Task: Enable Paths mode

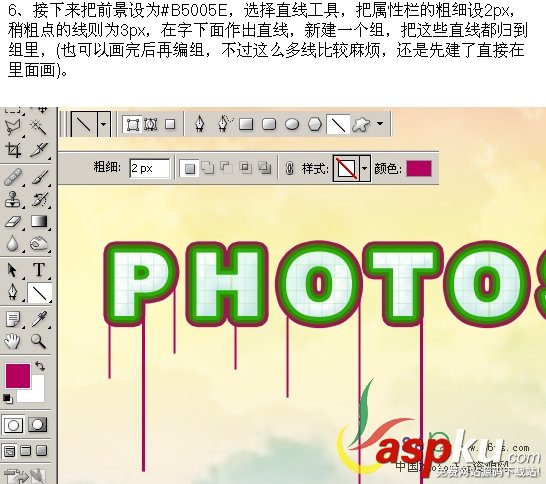Action: pos(151,124)
